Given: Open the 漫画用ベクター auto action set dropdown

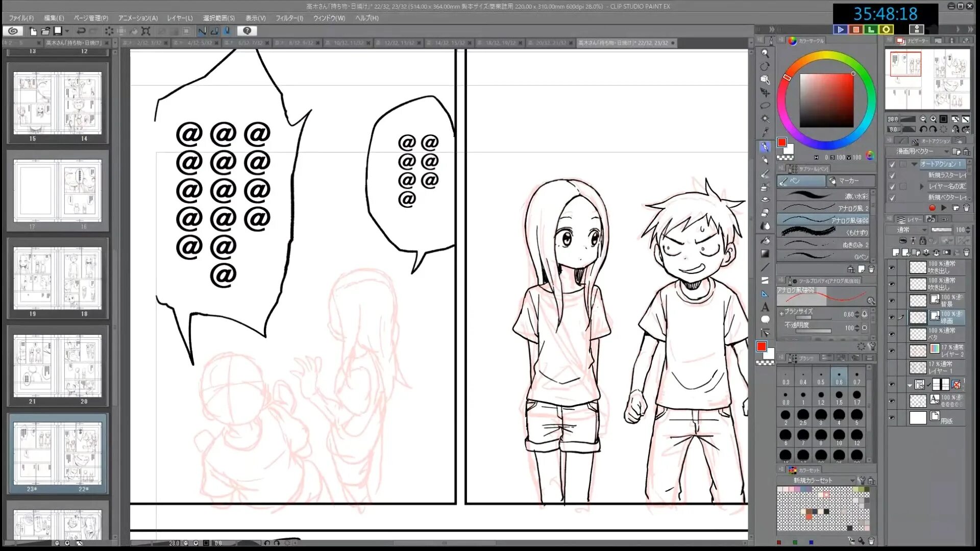Looking at the screenshot, I should coord(948,152).
